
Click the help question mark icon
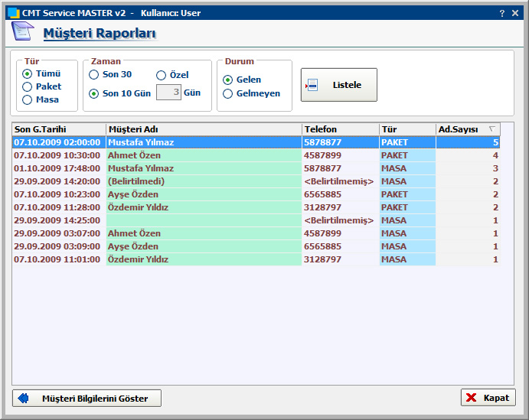click(x=501, y=13)
